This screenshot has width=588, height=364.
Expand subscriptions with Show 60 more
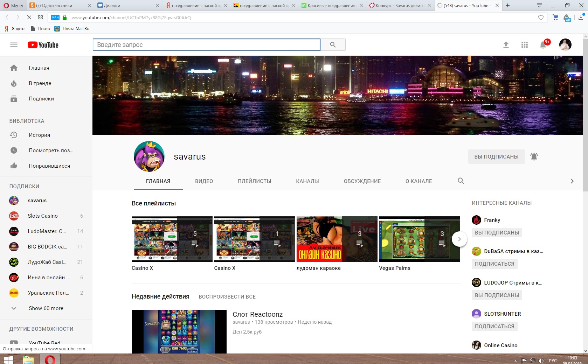click(46, 308)
